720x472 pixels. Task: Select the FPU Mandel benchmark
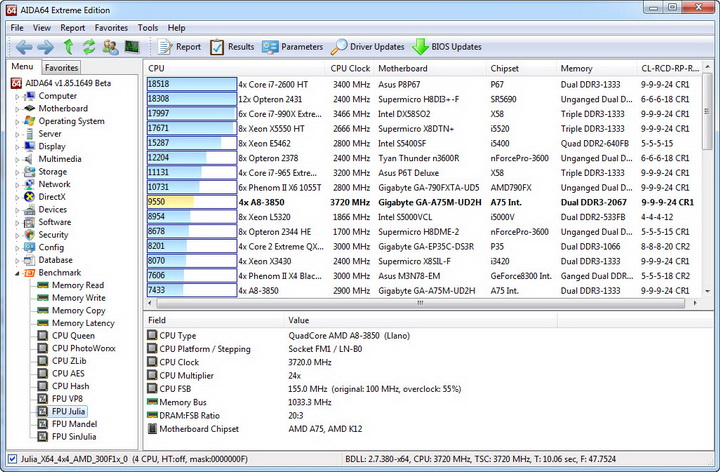tap(68, 424)
